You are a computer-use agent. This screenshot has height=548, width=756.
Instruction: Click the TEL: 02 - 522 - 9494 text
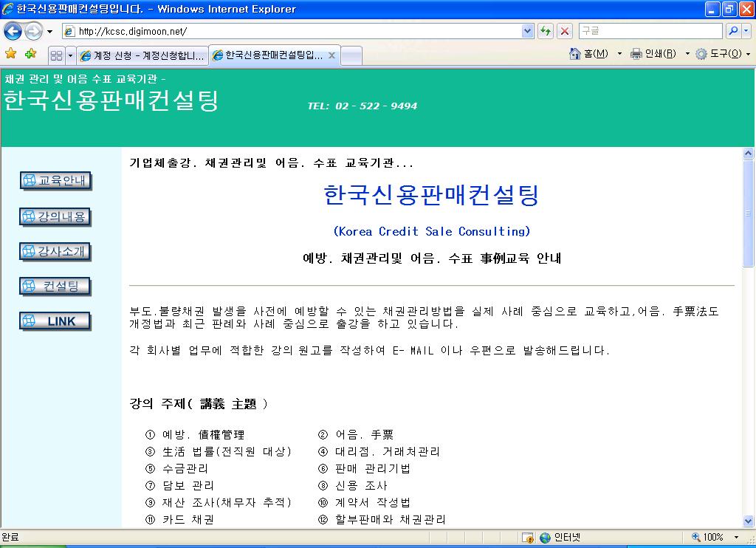(362, 106)
